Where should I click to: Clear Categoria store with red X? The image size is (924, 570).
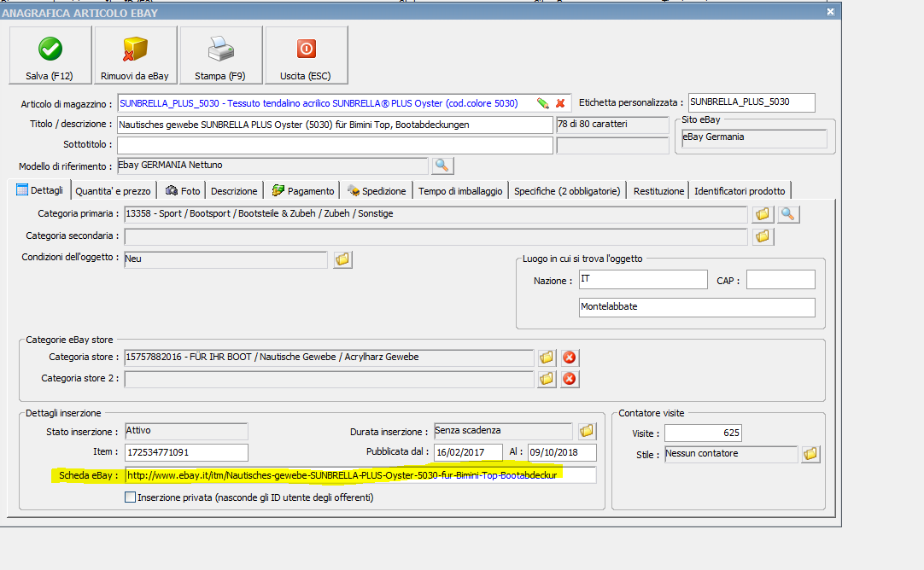[x=570, y=358]
